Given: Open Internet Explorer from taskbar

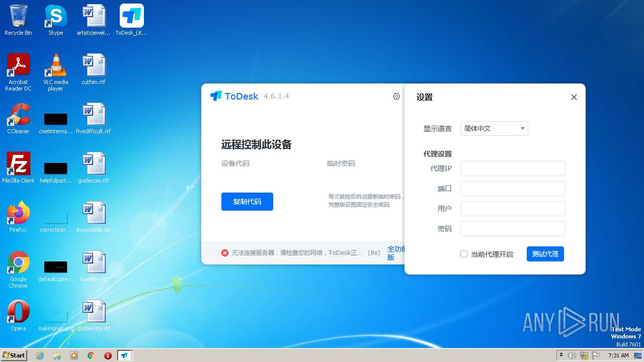Looking at the screenshot, I should pyautogui.click(x=40, y=355).
